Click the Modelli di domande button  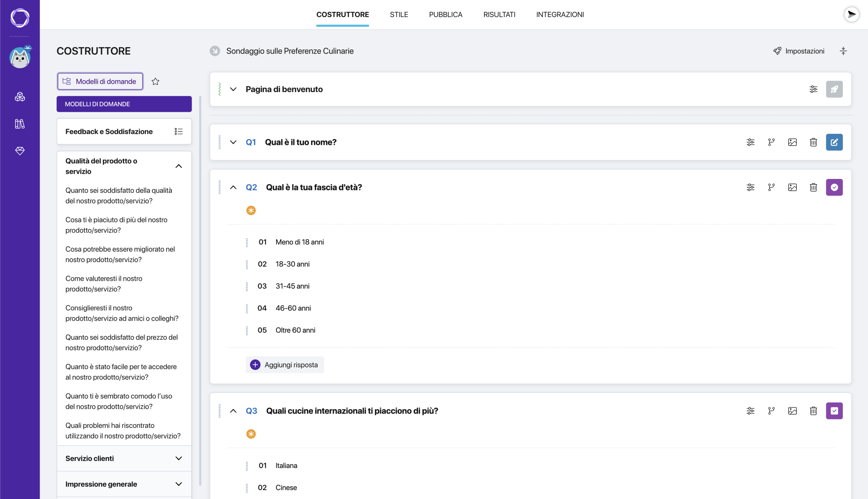click(100, 81)
